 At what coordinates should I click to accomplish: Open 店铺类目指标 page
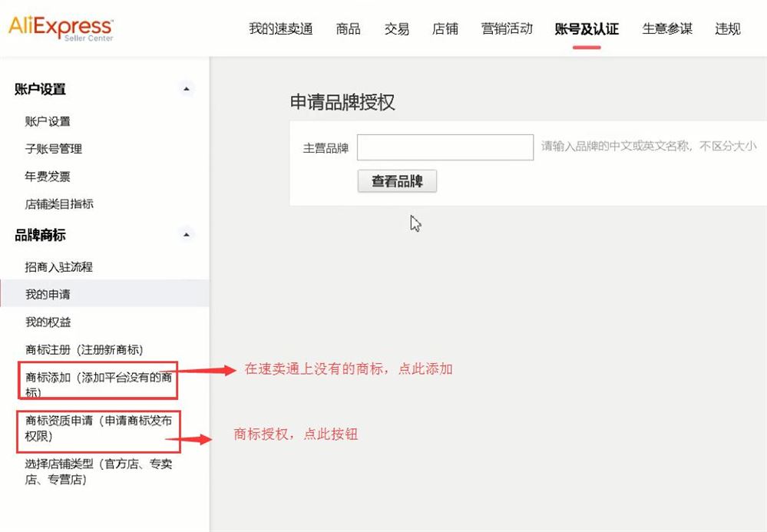tap(58, 203)
